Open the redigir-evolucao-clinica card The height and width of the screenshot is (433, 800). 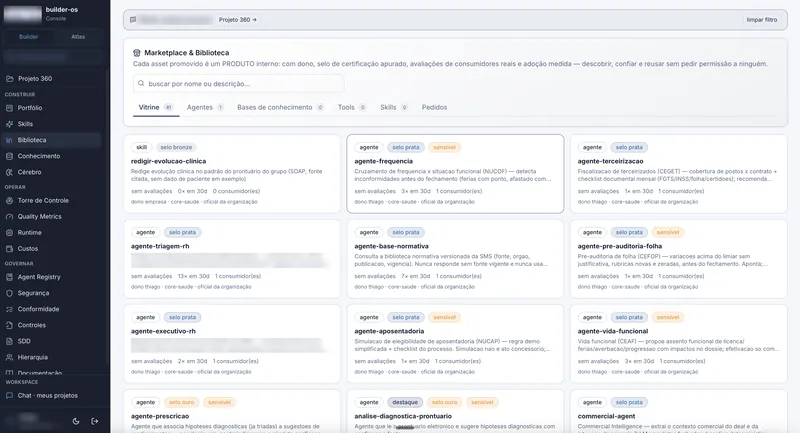232,174
